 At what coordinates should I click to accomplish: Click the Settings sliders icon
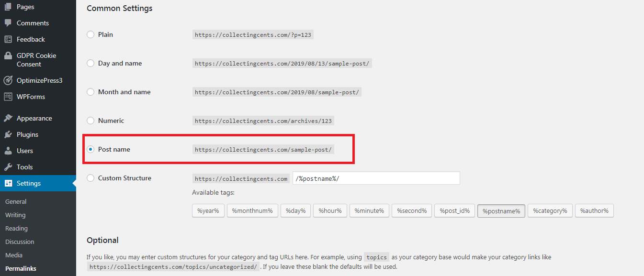point(8,183)
